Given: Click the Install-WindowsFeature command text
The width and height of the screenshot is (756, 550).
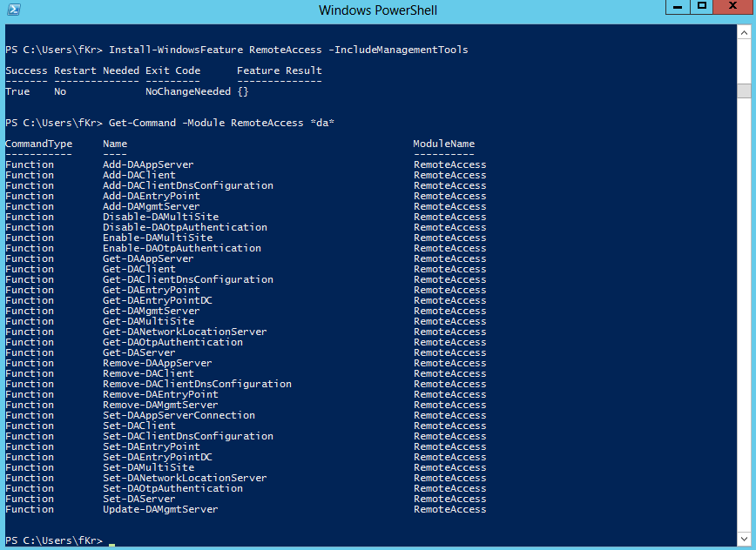Looking at the screenshot, I should (x=288, y=50).
